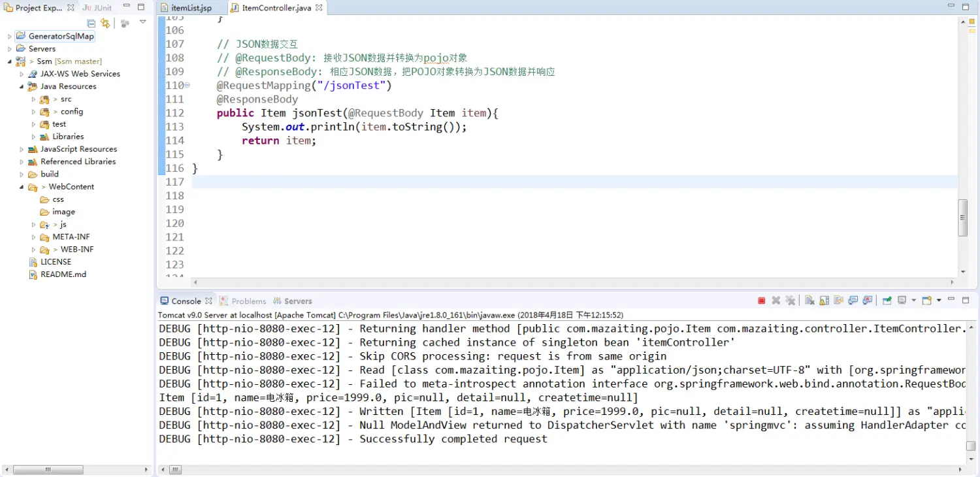Click the Remove All Terminated Launches icon

tap(791, 301)
